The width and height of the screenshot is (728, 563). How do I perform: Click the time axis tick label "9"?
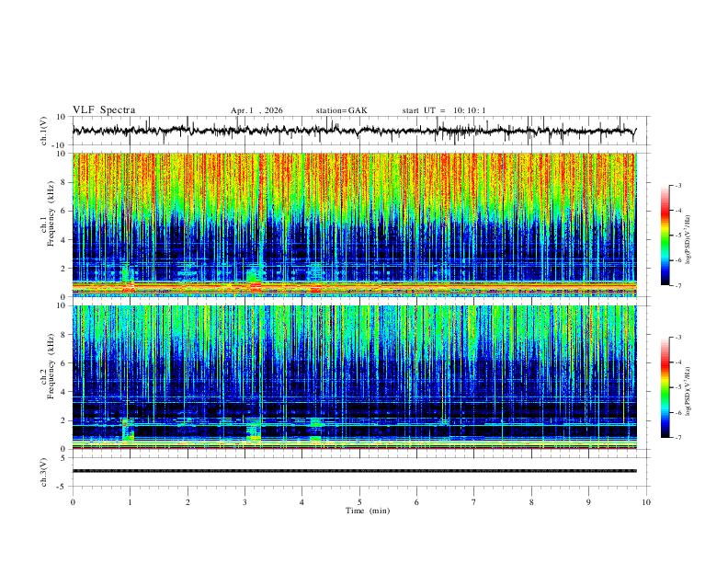point(588,502)
